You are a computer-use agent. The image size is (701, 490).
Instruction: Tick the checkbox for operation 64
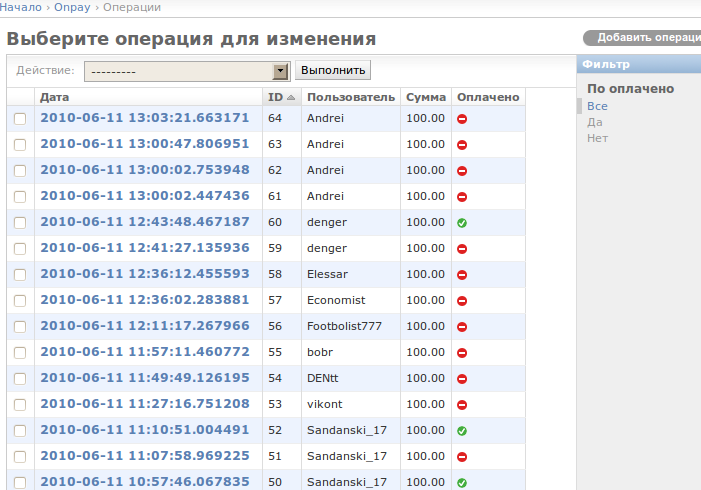click(20, 118)
